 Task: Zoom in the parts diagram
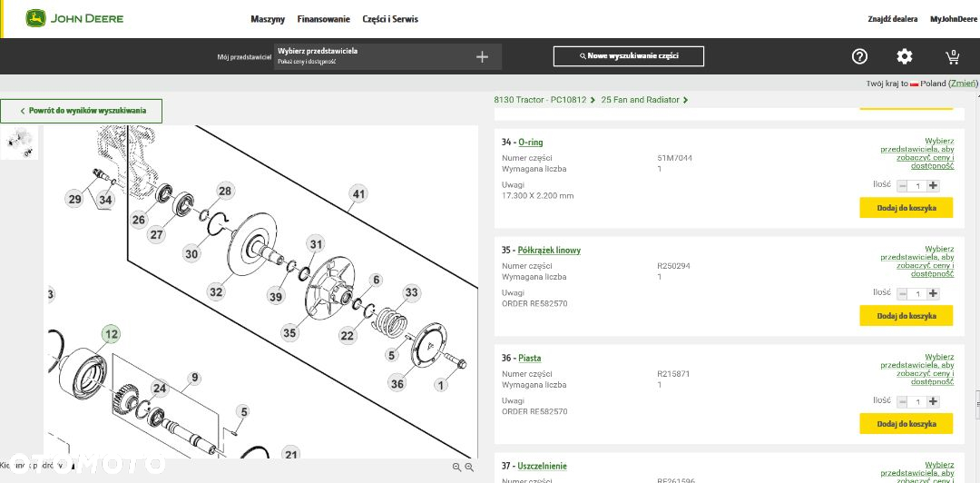click(469, 467)
